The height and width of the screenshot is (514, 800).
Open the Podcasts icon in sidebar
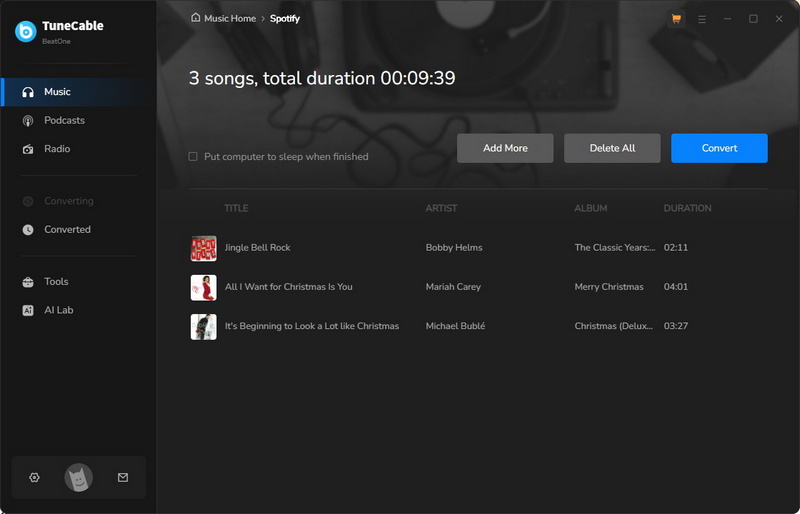[x=28, y=120]
